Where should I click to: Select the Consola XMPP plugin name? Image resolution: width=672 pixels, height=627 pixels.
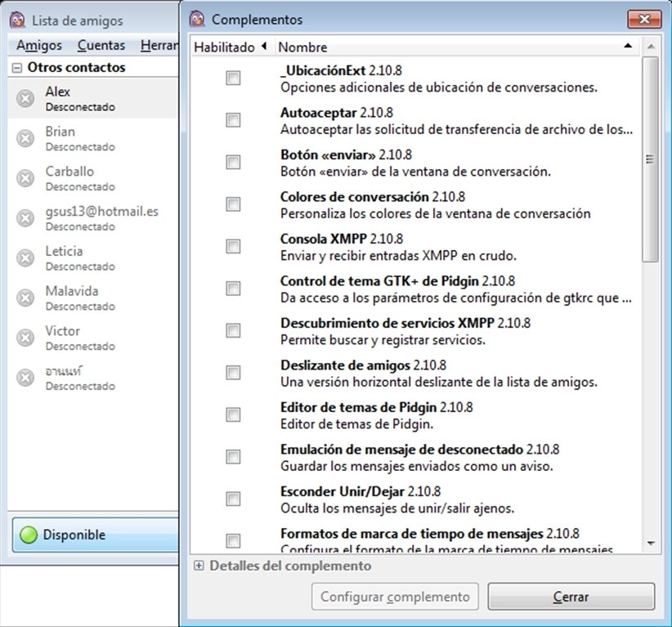coord(324,239)
